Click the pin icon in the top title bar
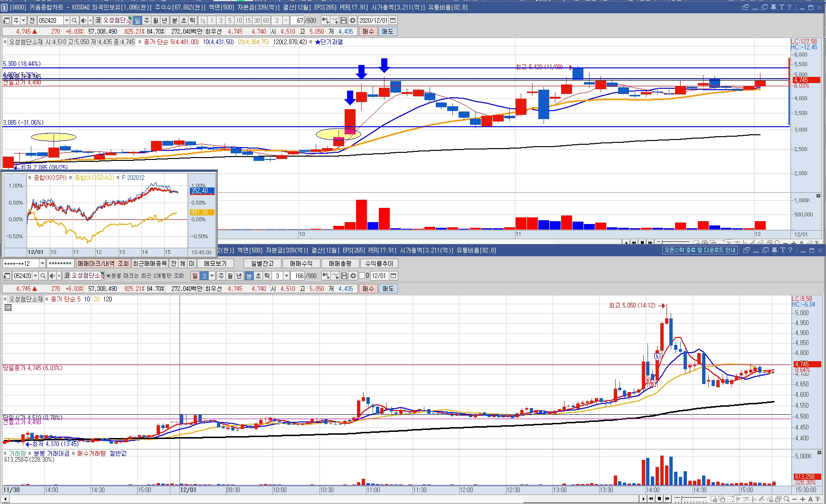 pos(773,7)
